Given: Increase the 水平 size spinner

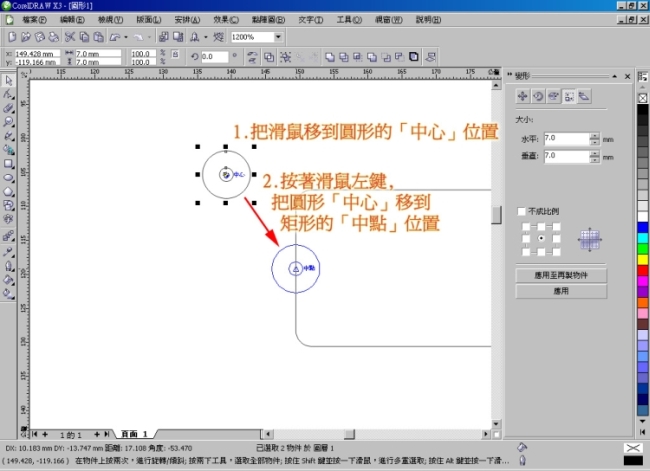Looking at the screenshot, I should click(594, 136).
